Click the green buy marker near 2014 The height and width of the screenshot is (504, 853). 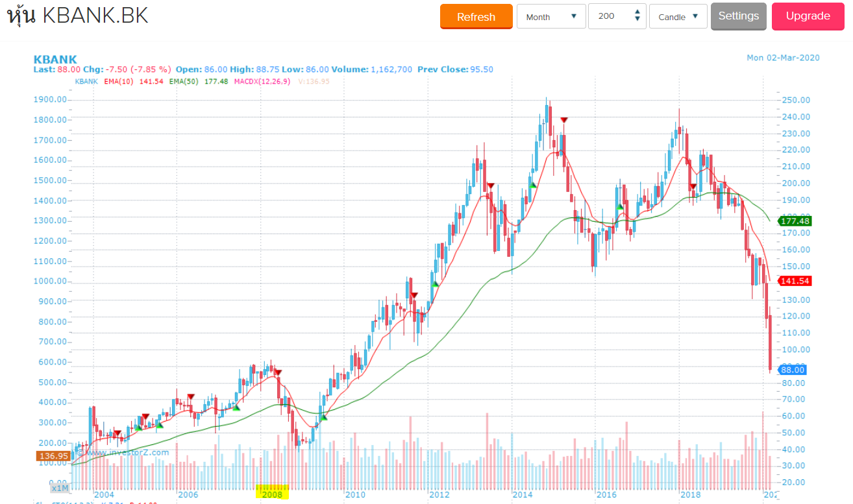click(x=533, y=186)
